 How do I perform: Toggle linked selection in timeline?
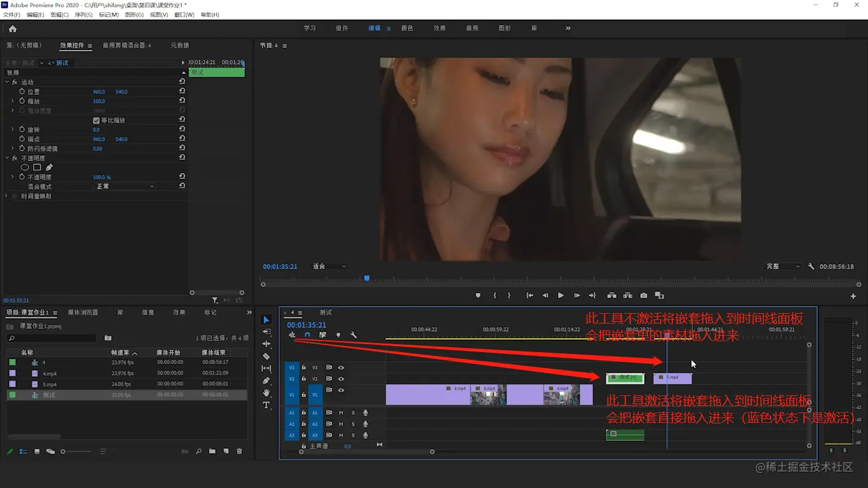pyautogui.click(x=322, y=335)
